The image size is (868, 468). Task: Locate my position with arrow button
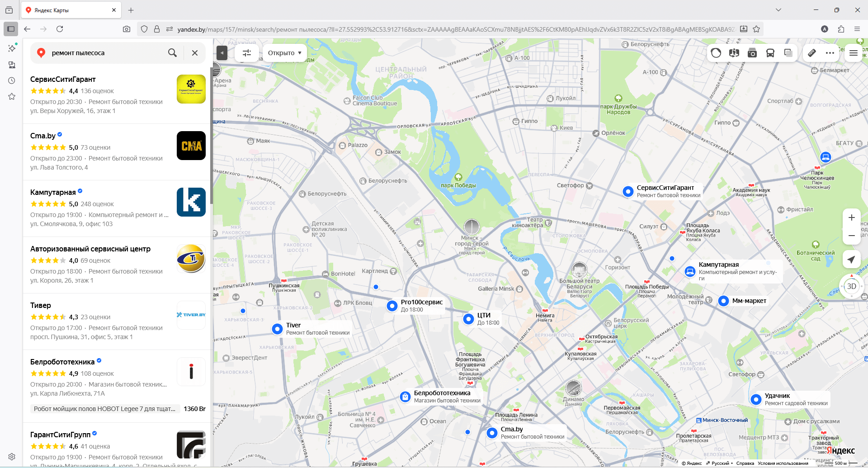coord(851,260)
